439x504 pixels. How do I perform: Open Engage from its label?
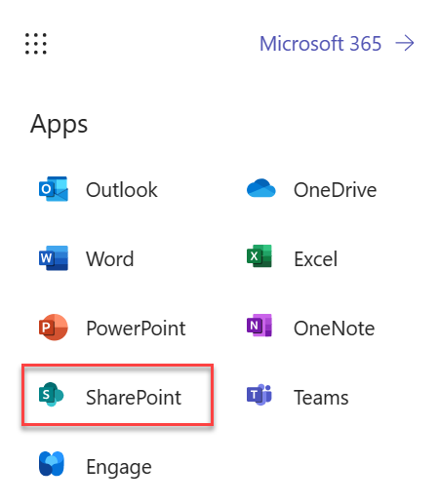click(119, 467)
